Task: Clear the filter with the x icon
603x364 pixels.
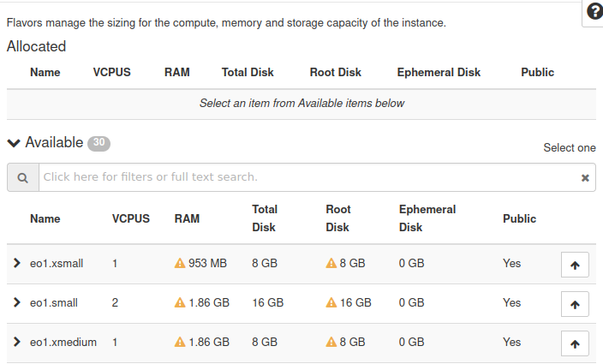Action: click(585, 178)
